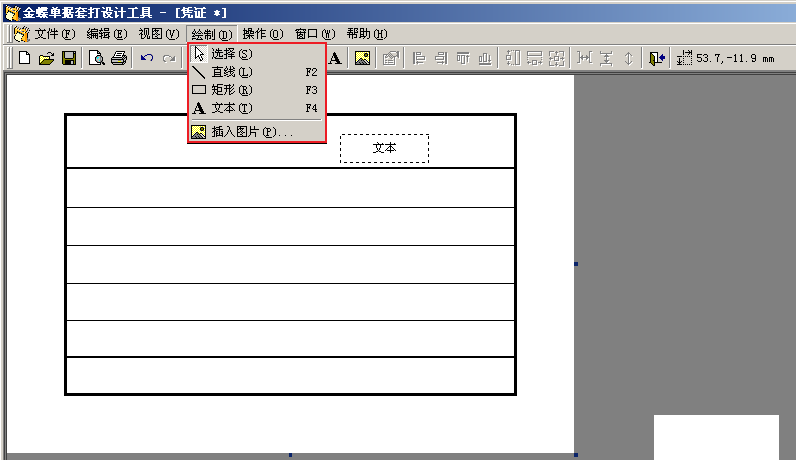Click the Open folder toolbar icon
Image resolution: width=796 pixels, height=460 pixels.
tap(46, 58)
